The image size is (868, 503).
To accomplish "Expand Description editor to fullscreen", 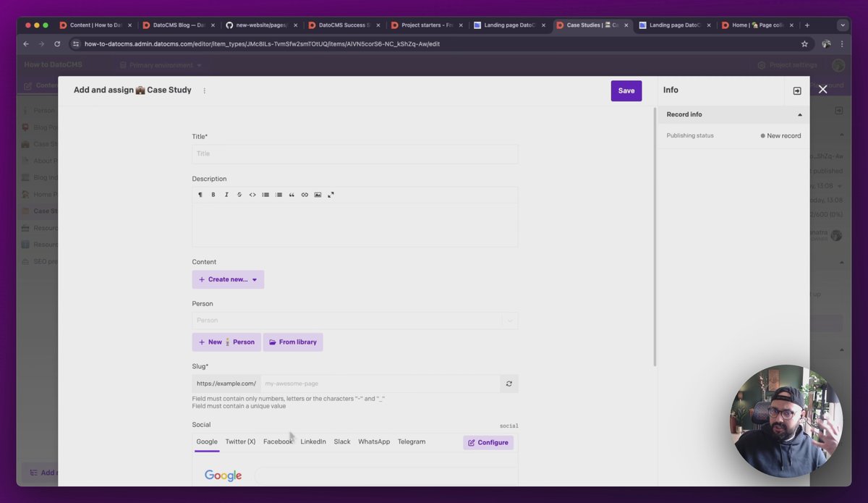I will tap(331, 195).
